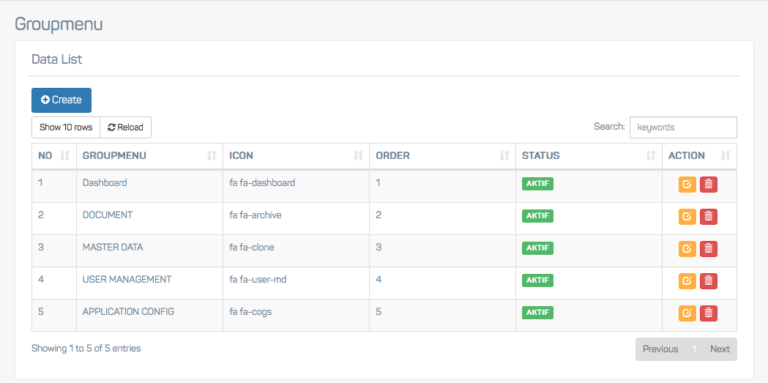This screenshot has height=383, width=768.
Task: Go to the Next page
Action: (x=720, y=349)
